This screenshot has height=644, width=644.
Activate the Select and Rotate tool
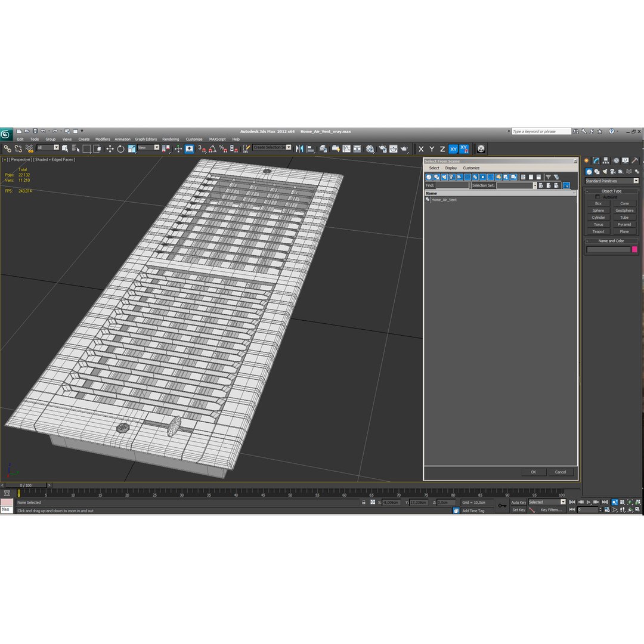(x=120, y=148)
